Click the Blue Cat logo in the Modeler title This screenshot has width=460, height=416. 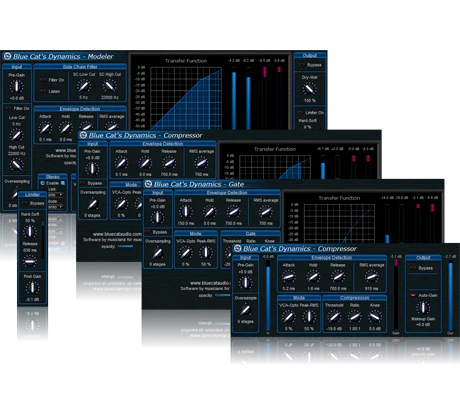point(7,56)
